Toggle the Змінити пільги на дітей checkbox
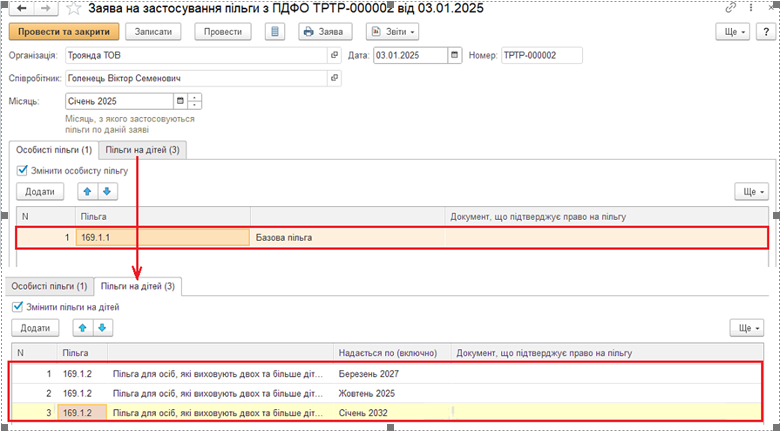 click(x=18, y=307)
